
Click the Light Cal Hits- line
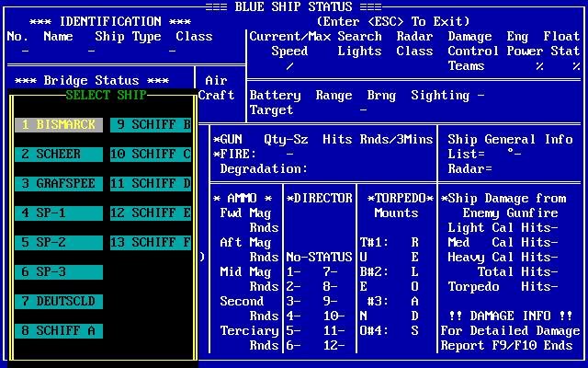point(503,228)
